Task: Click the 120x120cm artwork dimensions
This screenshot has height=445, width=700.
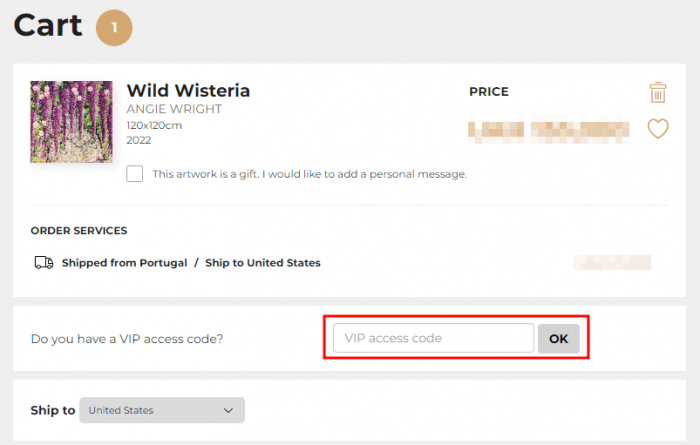Action: tap(154, 126)
